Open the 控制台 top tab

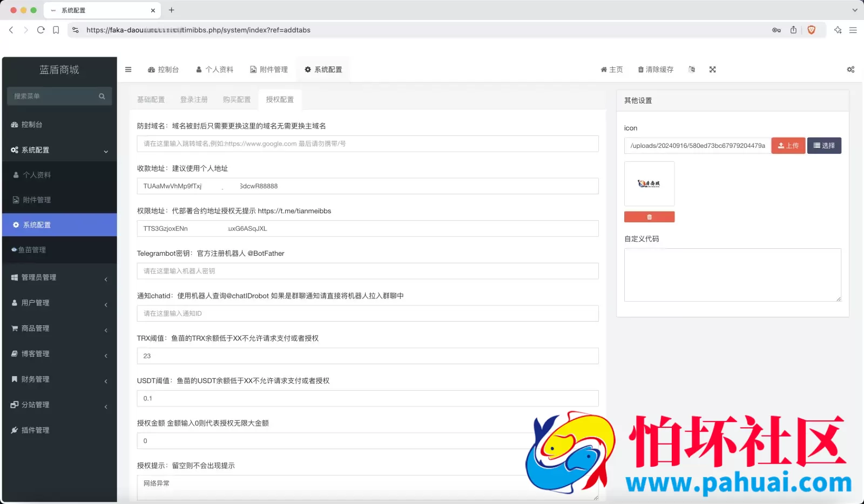pyautogui.click(x=163, y=70)
